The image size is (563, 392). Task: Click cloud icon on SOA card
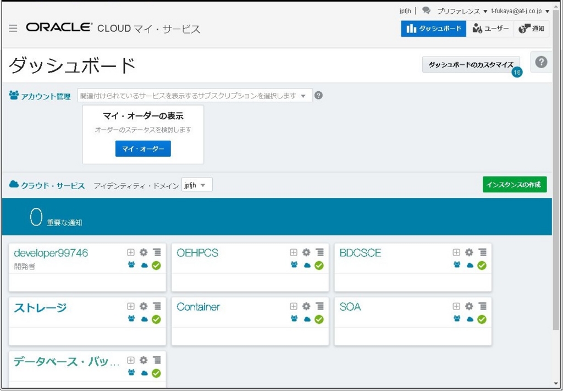tap(470, 319)
